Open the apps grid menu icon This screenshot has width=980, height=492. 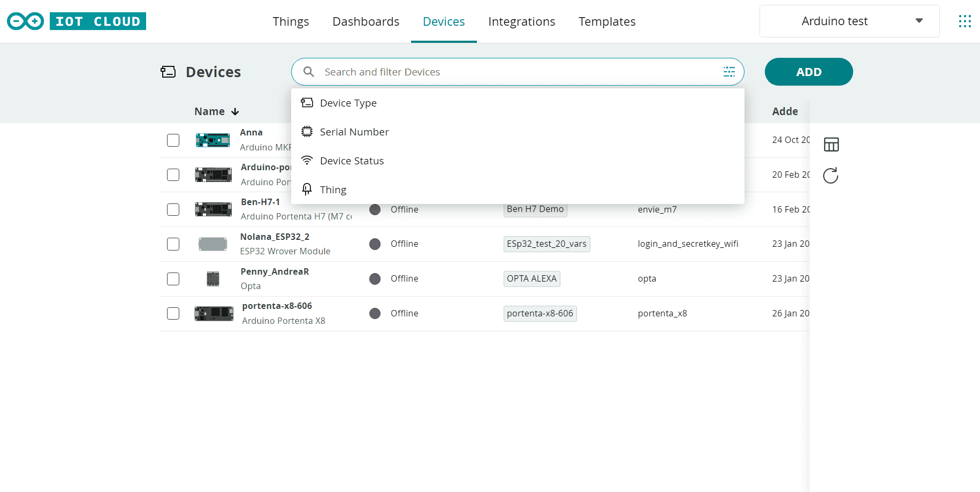tap(964, 21)
